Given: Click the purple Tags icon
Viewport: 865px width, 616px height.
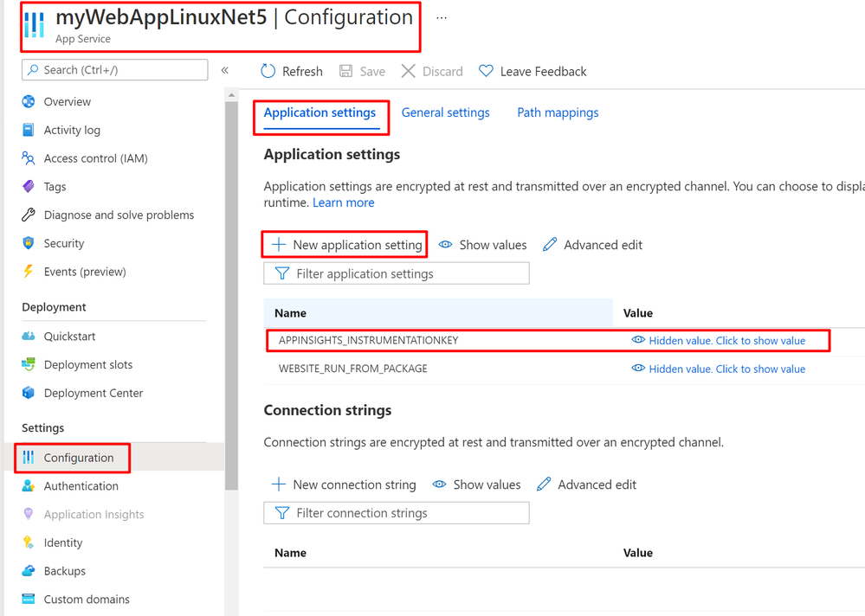Looking at the screenshot, I should coord(28,187).
